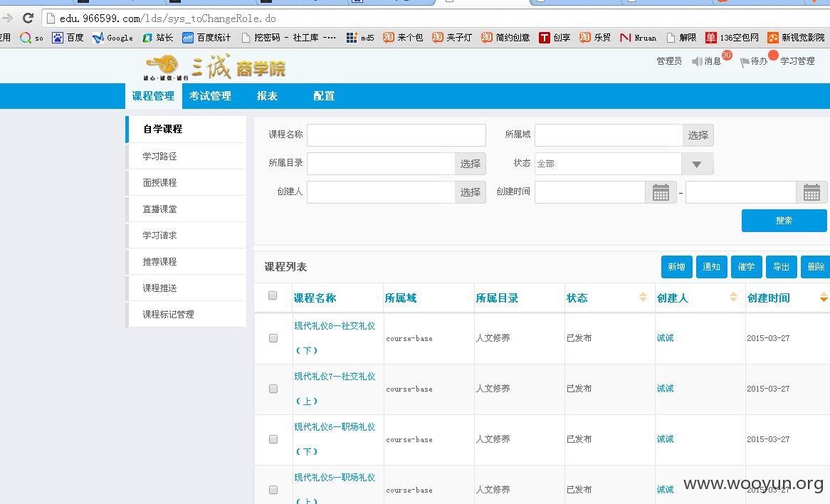
Task: Select 课程标记管理 in the sidebar
Action: [x=186, y=315]
